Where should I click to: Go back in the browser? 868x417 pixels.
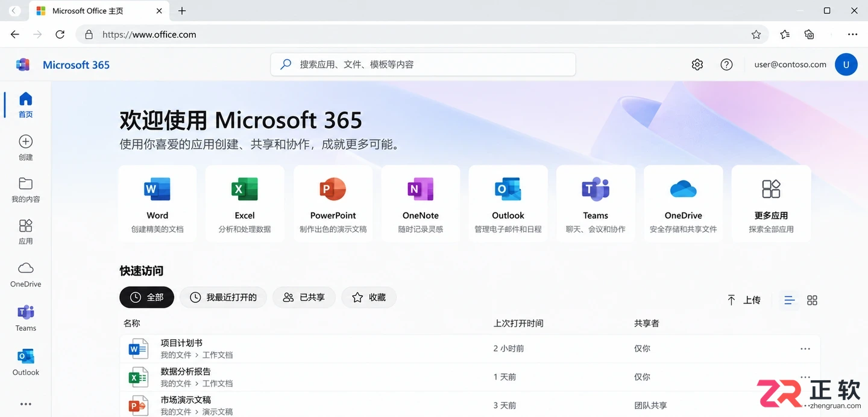[15, 34]
